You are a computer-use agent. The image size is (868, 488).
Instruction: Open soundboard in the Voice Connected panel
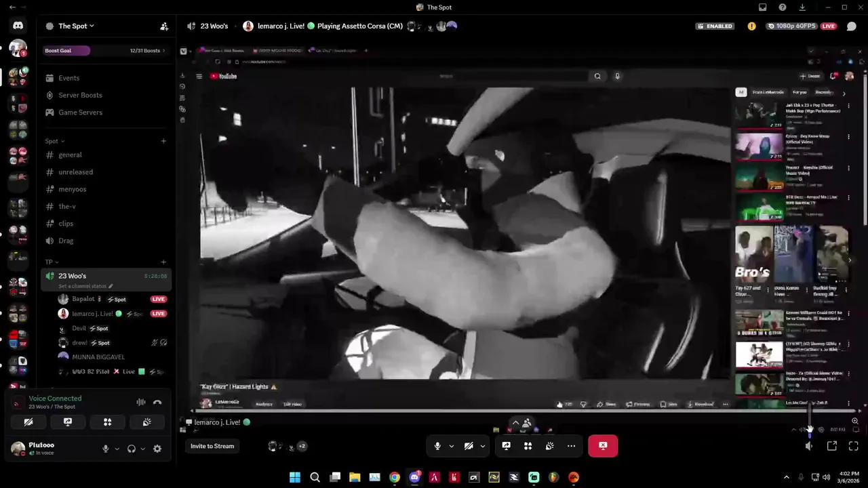point(146,422)
